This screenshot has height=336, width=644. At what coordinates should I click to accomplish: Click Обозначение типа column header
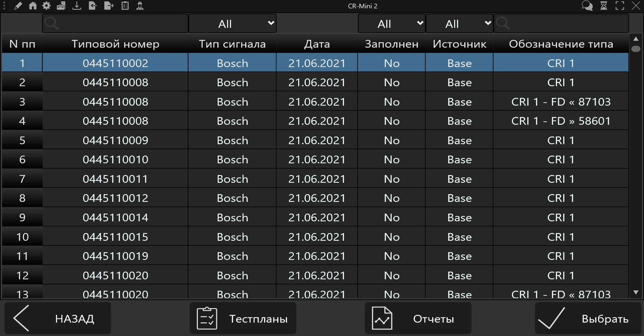(x=561, y=44)
